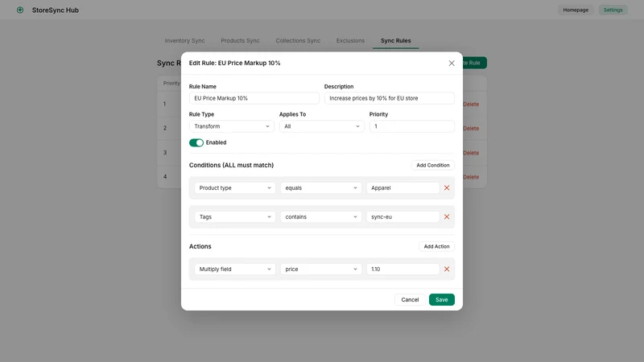The height and width of the screenshot is (362, 644).
Task: Select the Sync Rules tab
Action: click(395, 41)
